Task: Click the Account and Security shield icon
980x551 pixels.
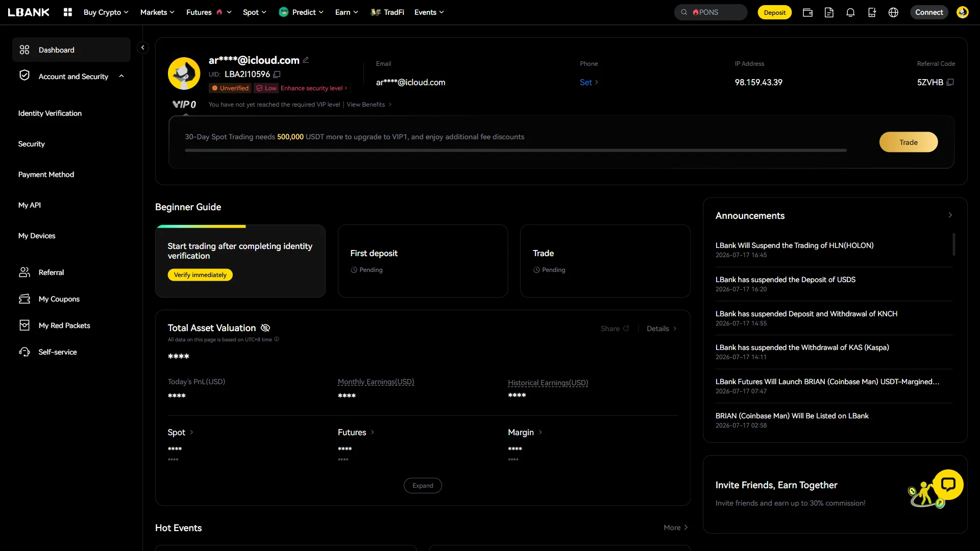Action: (24, 76)
